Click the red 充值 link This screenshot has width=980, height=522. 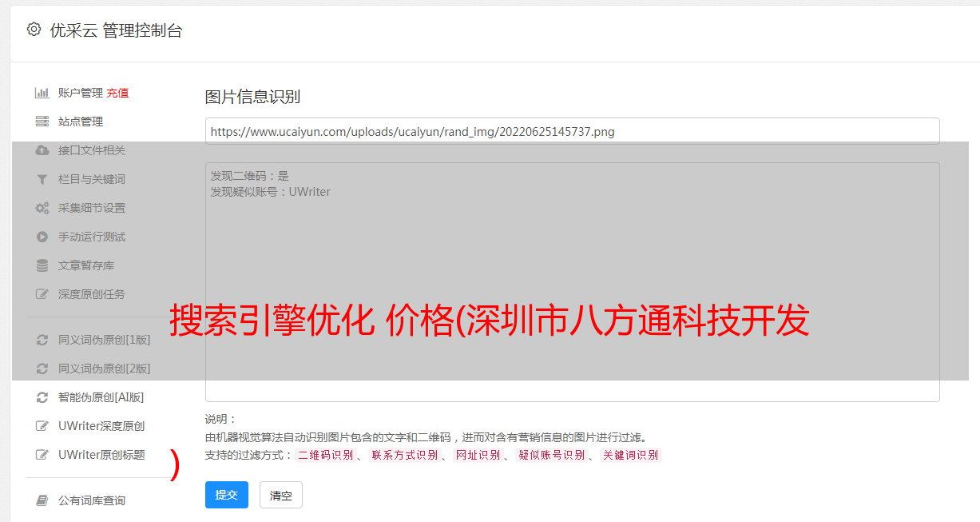[x=117, y=93]
